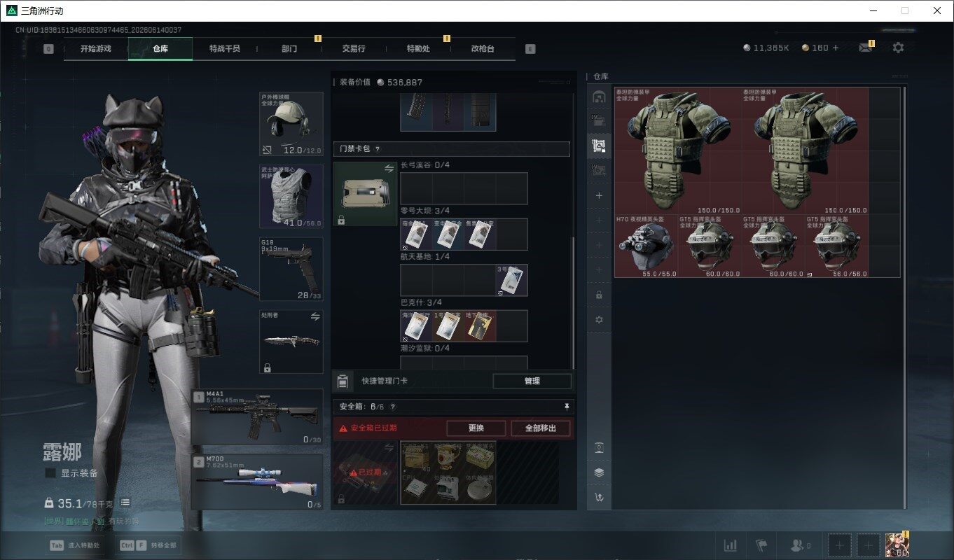Pin the 安全箱 section with pushpin icon
Image resolution: width=954 pixels, height=560 pixels.
(x=567, y=407)
